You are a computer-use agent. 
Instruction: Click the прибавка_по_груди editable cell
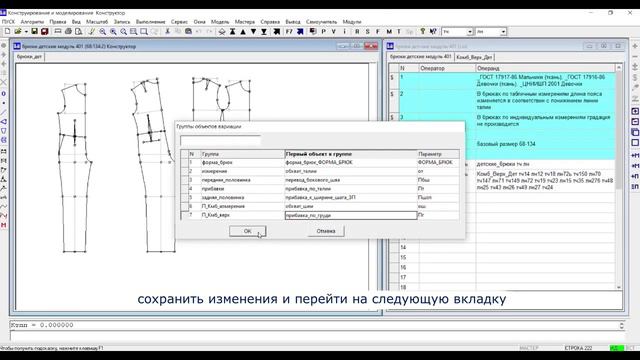tap(351, 215)
